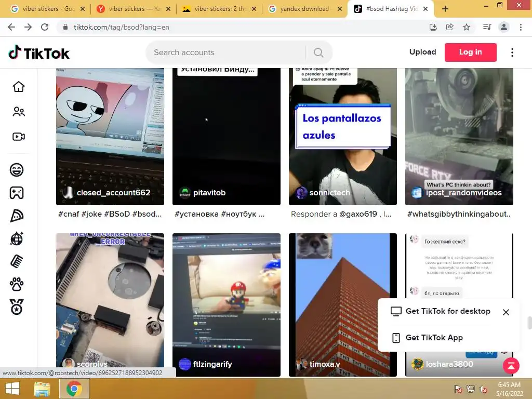
Task: Open the three-dot more menu beside Log in
Action: (x=512, y=52)
